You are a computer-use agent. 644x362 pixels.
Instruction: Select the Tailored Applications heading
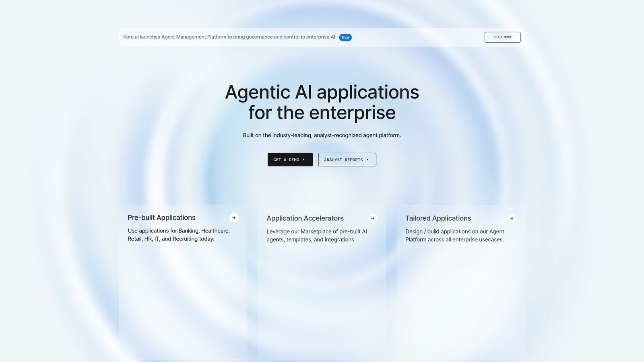(x=438, y=218)
